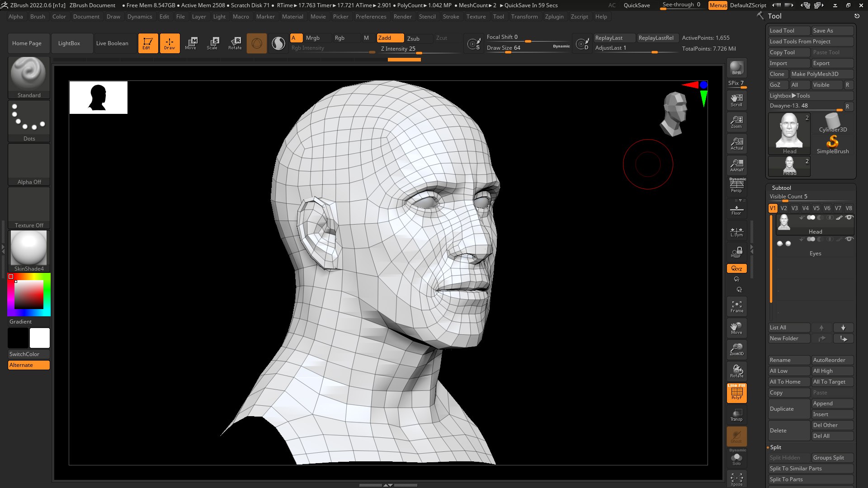868x488 pixels.
Task: Toggle Head subtool eye visibility
Action: click(x=849, y=218)
